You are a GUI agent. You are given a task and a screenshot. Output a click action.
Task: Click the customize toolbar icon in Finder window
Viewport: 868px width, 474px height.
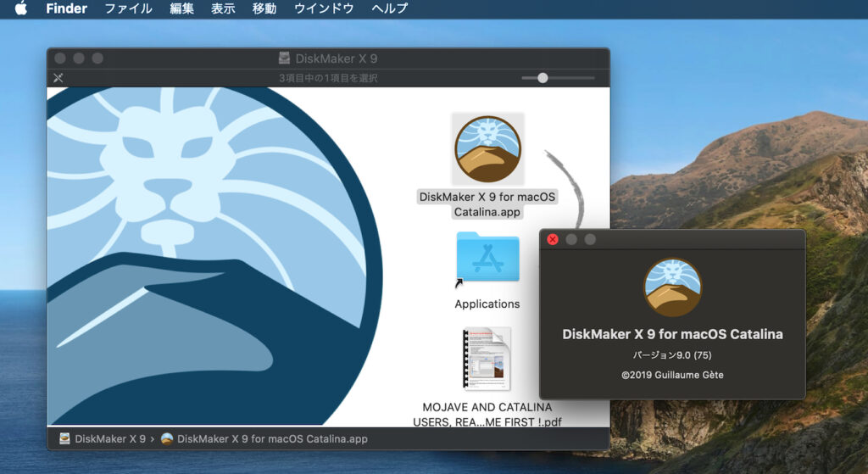pos(58,78)
